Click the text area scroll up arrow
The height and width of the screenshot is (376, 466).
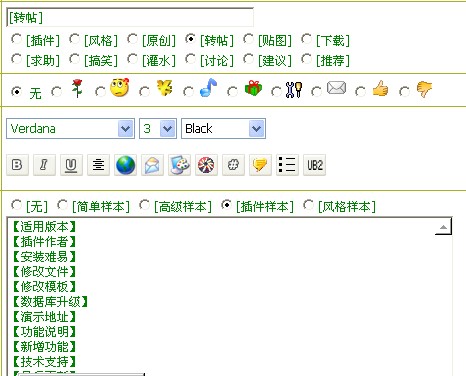pos(443,226)
